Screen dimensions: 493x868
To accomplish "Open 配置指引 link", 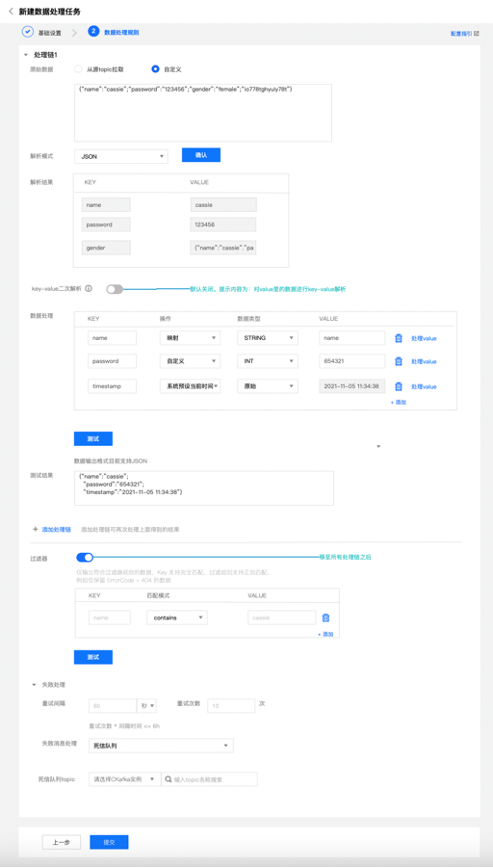I will (465, 33).
